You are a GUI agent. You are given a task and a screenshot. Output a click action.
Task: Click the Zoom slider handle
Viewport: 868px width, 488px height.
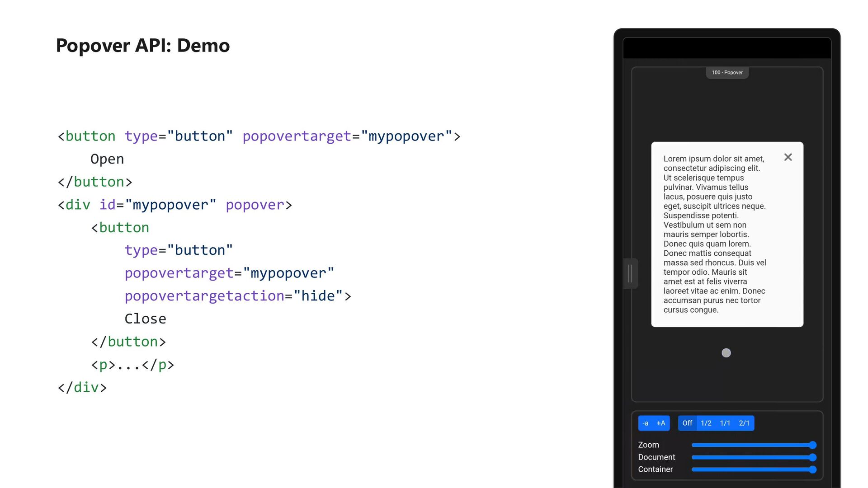(x=812, y=445)
